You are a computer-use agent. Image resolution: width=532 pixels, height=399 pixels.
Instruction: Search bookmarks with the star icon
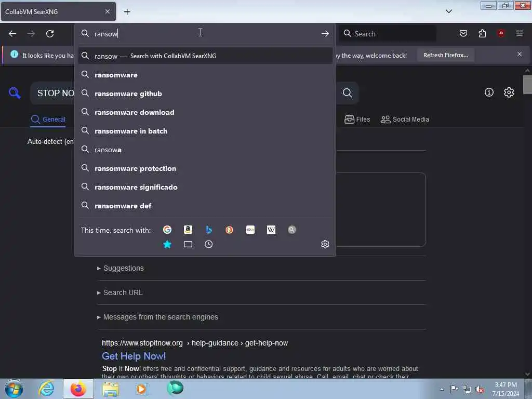[167, 244]
